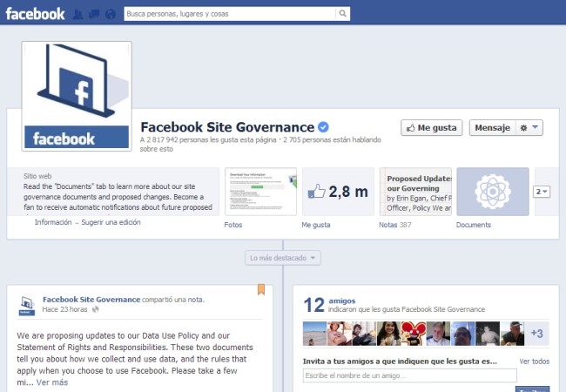This screenshot has width=566, height=392.
Task: Open Facebook Site Governance profile picture
Action: click(77, 96)
